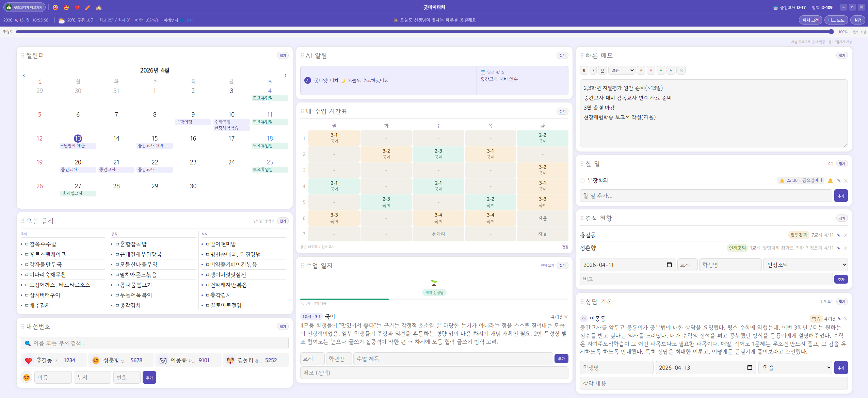
Task: Collapse the 캘린더 panel with 접기
Action: 283,55
